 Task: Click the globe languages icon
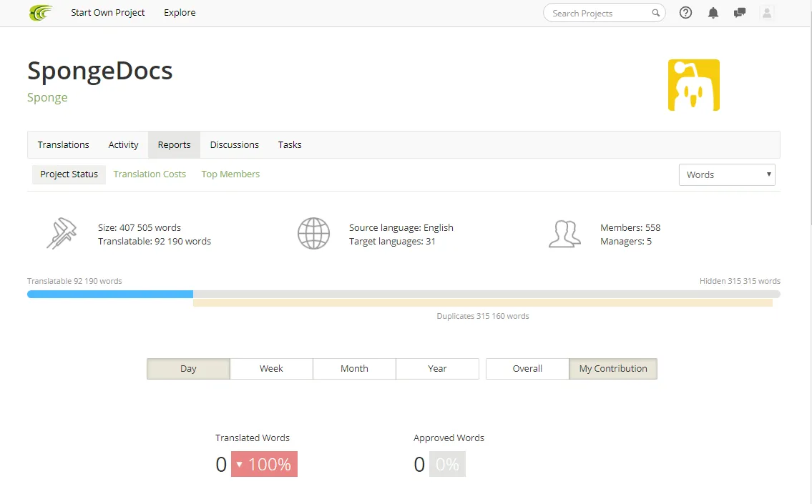pyautogui.click(x=313, y=233)
